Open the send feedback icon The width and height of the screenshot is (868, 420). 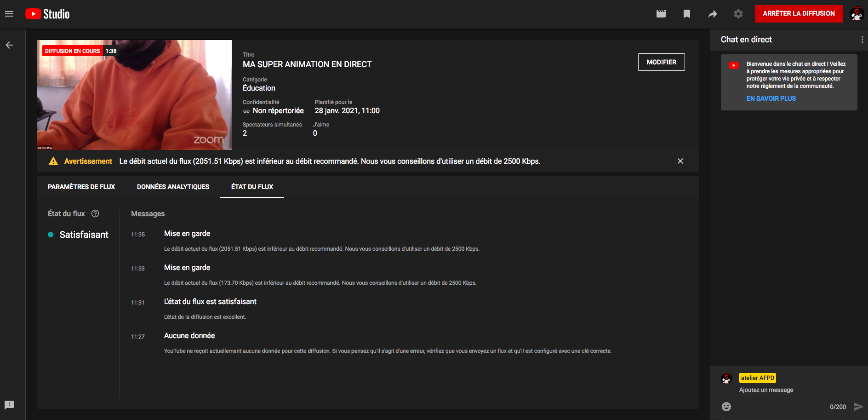click(9, 405)
